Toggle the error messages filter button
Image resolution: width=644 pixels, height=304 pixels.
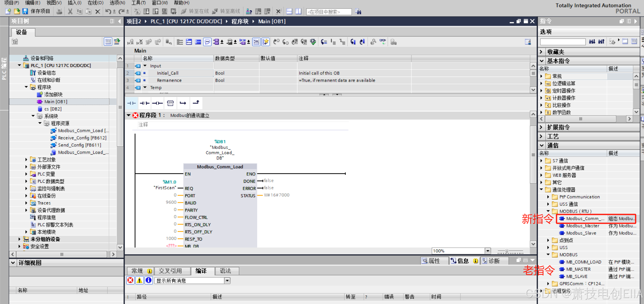tap(130, 280)
